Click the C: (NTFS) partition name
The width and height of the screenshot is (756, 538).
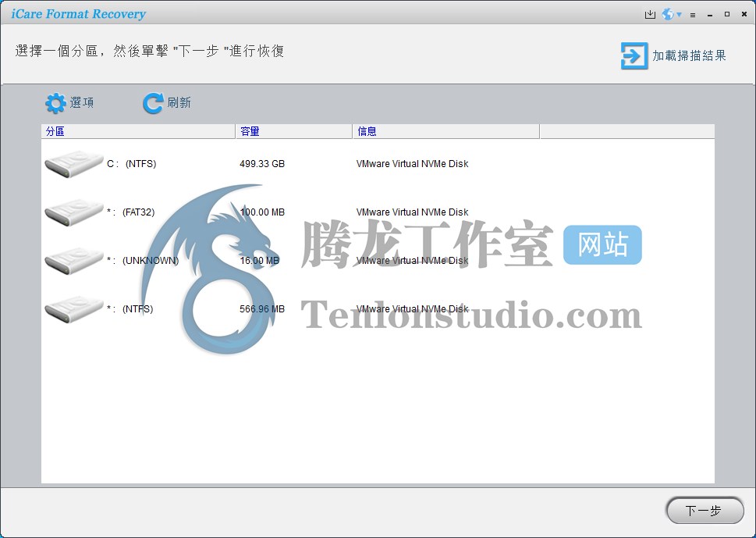pyautogui.click(x=132, y=164)
